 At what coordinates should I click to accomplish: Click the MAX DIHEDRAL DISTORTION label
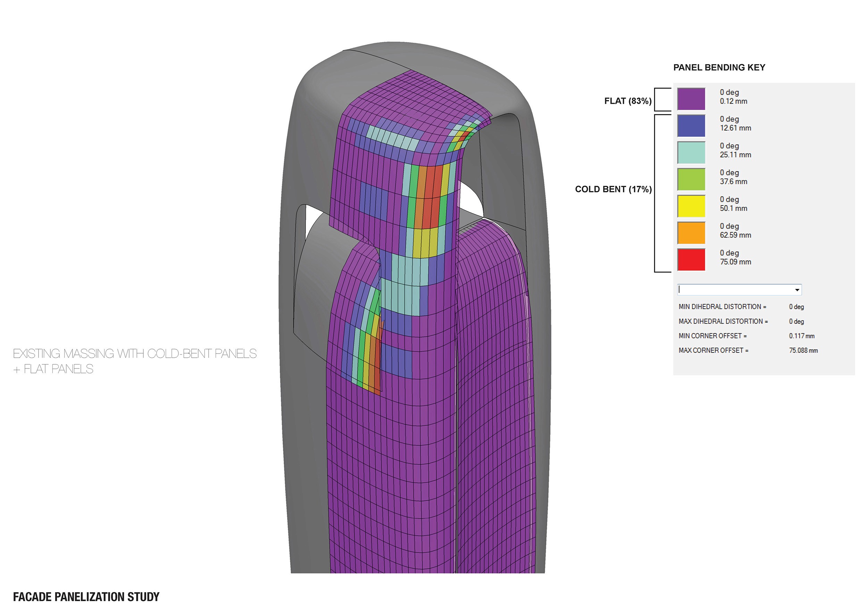723,321
